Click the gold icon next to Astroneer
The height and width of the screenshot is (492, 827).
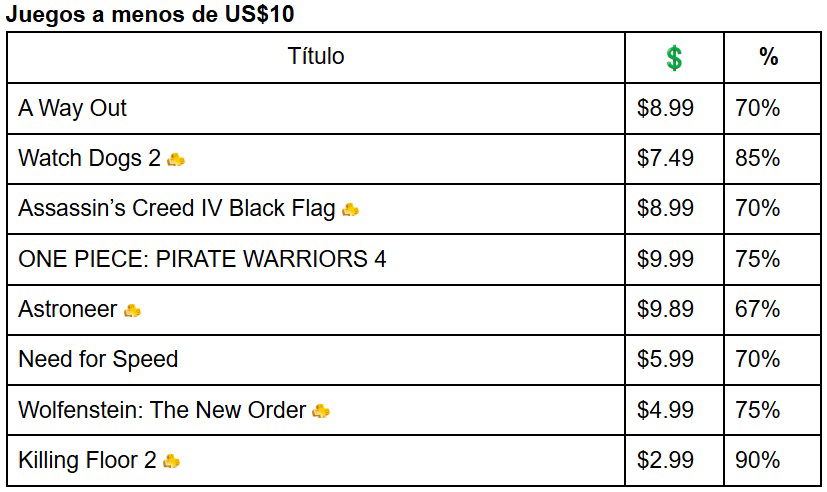[132, 311]
